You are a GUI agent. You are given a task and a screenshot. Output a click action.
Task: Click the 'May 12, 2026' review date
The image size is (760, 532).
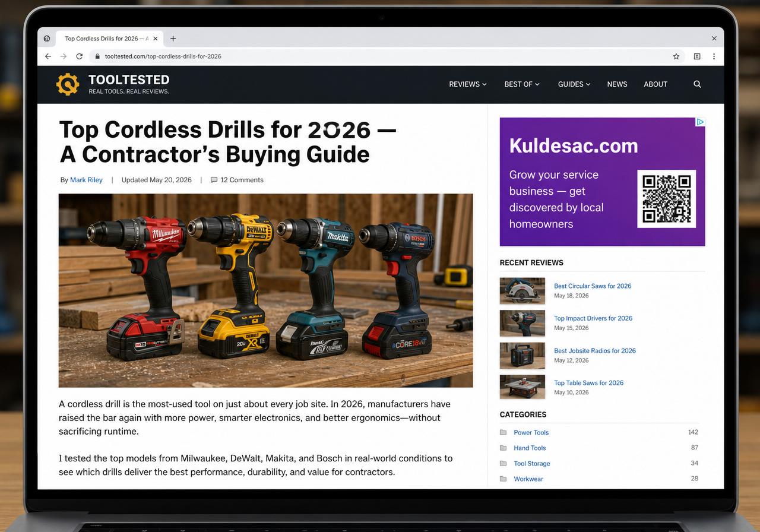tap(571, 360)
